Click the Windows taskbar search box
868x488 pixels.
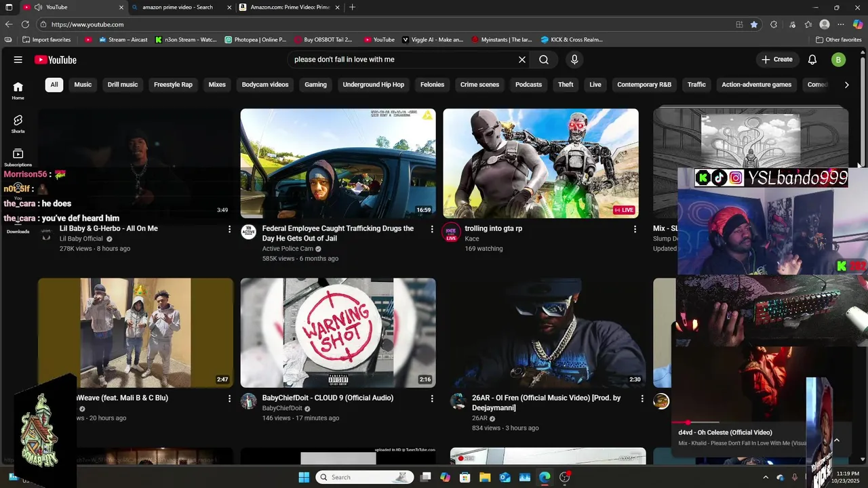click(365, 477)
